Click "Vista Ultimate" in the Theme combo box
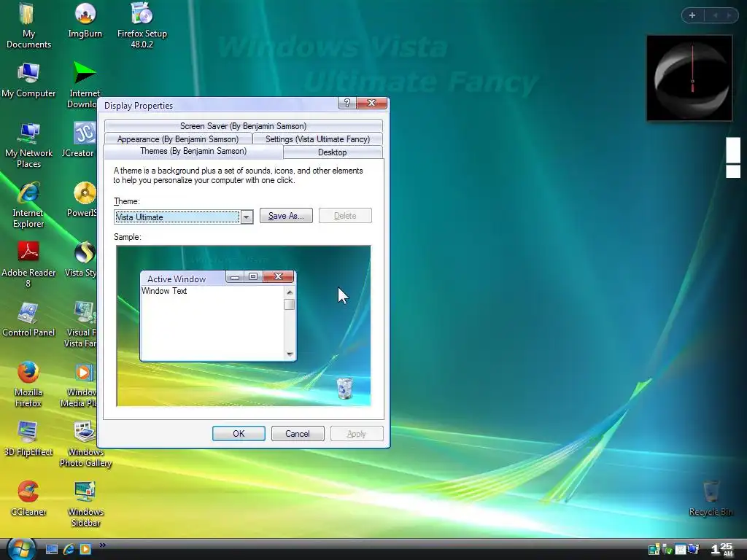 [139, 217]
